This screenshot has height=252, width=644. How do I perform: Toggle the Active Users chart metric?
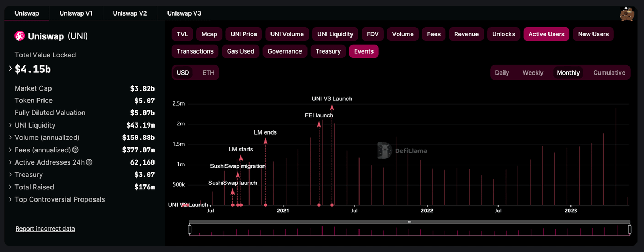coord(546,34)
